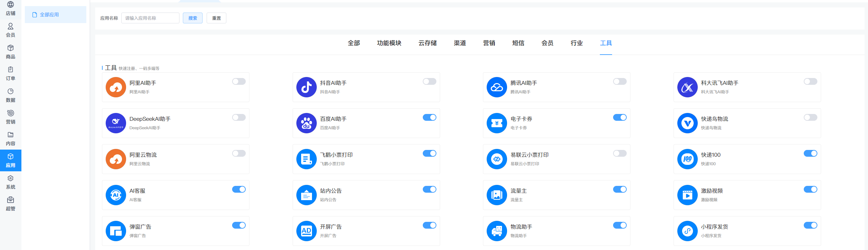Viewport: 868px width, 250px height.
Task: Disable the 百度AI助手 switch
Action: (x=430, y=117)
